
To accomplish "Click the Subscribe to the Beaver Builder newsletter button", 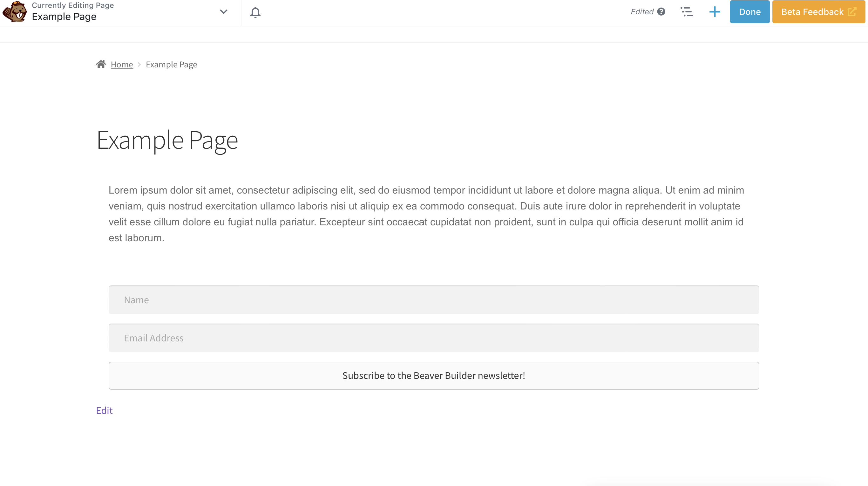I will pyautogui.click(x=433, y=375).
